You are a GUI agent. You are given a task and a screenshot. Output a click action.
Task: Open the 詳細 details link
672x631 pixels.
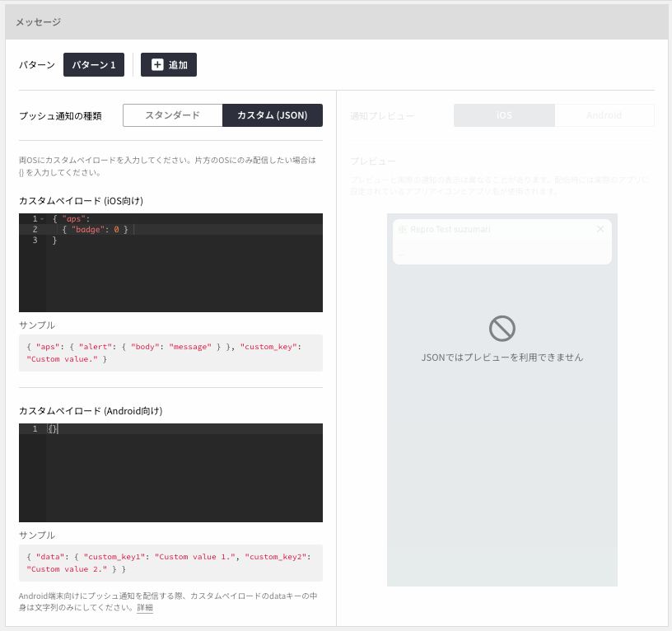click(145, 607)
